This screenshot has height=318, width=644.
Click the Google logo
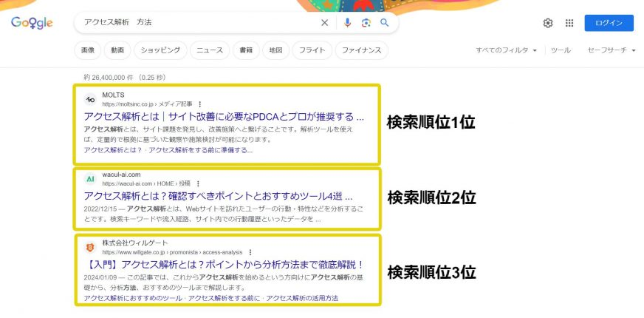(x=32, y=23)
